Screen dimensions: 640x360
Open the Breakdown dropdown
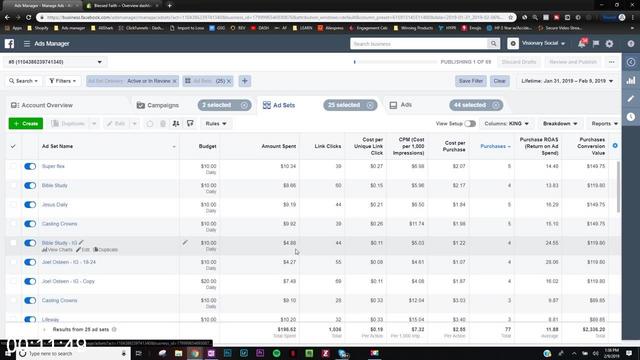point(560,124)
